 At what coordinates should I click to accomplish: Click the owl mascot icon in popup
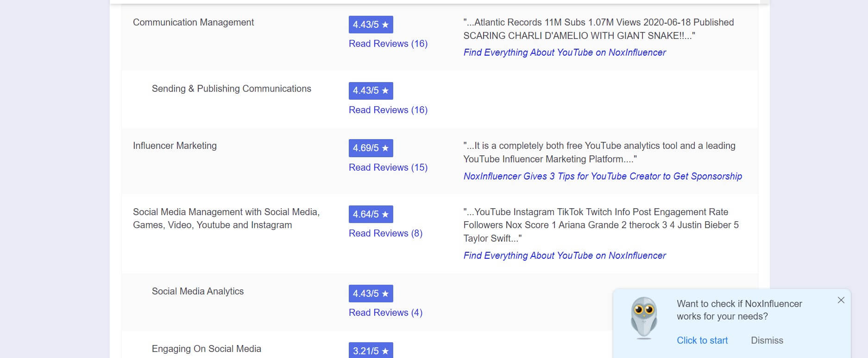coord(644,318)
